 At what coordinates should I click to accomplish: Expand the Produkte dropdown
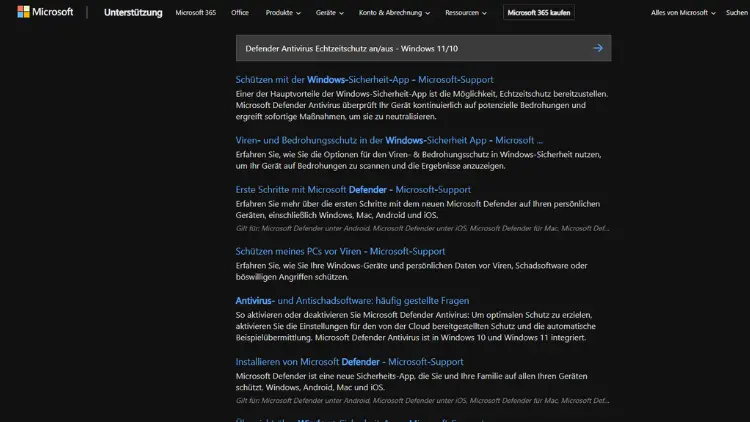283,12
